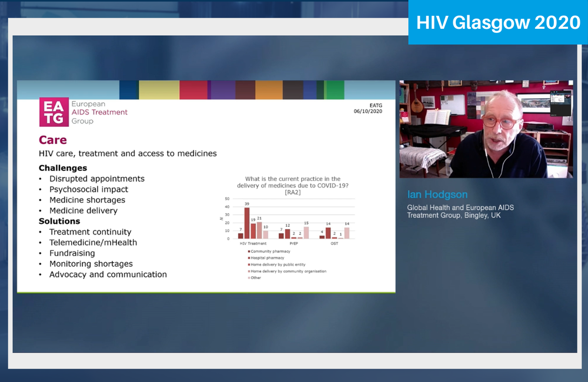
Task: Click the yellow block in the slide header
Action: coord(159,90)
